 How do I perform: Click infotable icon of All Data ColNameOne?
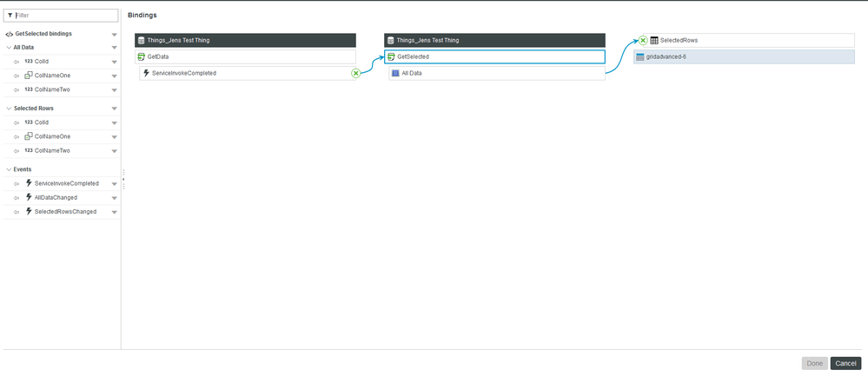click(x=29, y=76)
